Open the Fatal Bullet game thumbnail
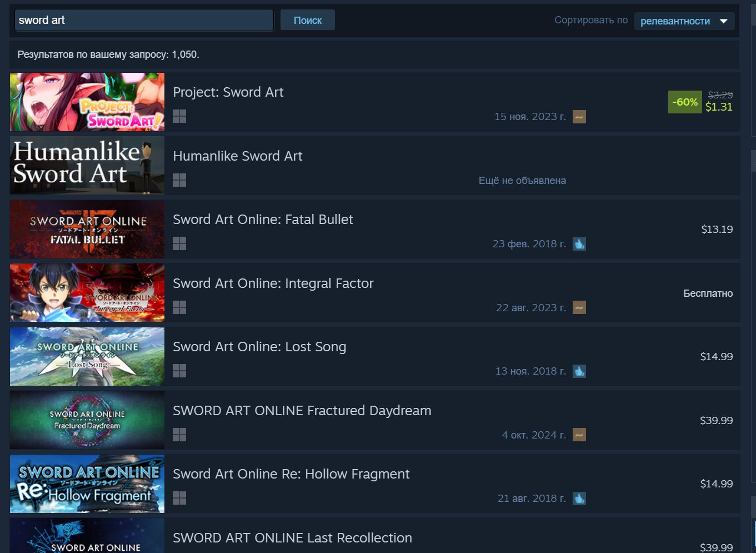 tap(87, 230)
